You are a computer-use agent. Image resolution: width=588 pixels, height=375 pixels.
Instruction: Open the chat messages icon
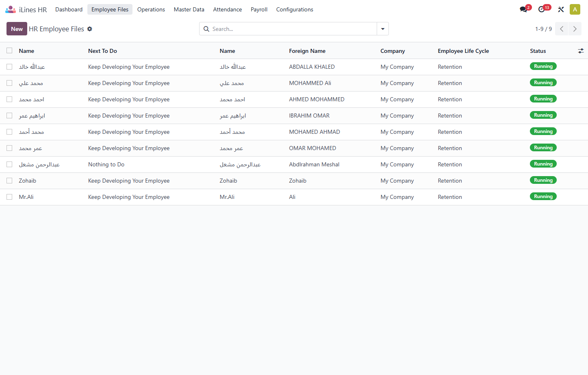pyautogui.click(x=523, y=9)
